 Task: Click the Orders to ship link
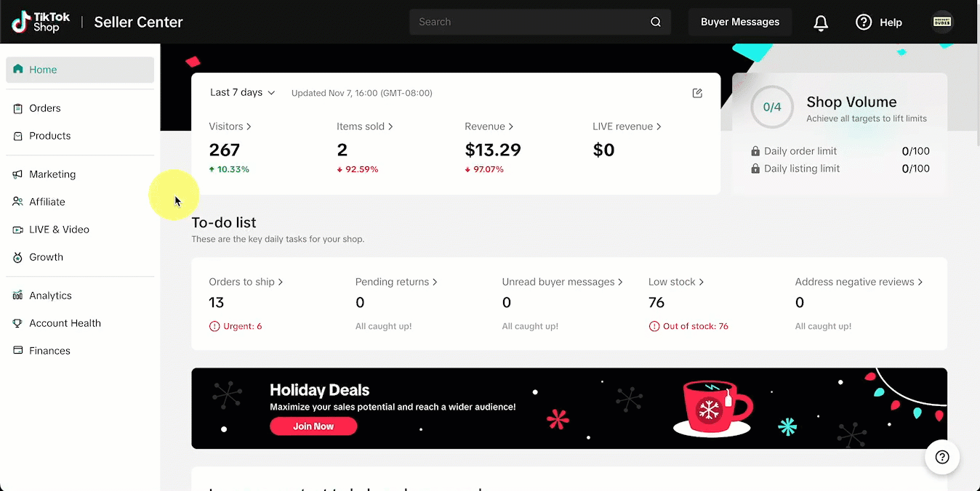[x=246, y=282]
